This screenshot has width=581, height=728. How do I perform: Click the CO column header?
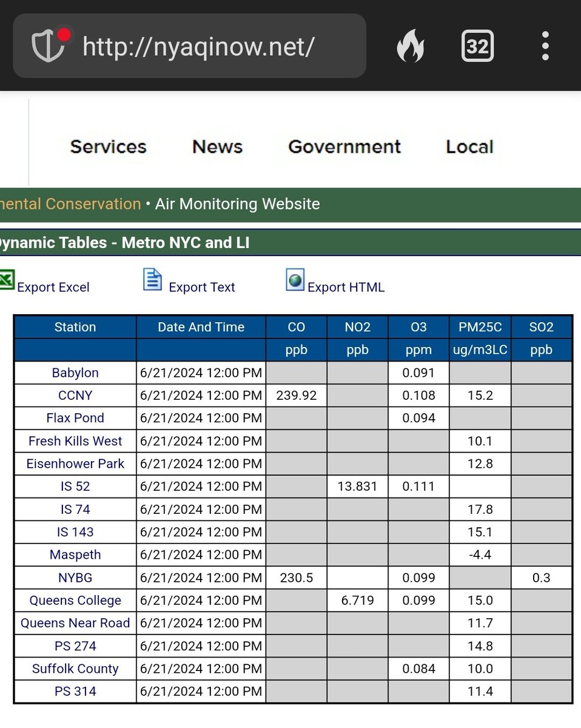tap(297, 327)
